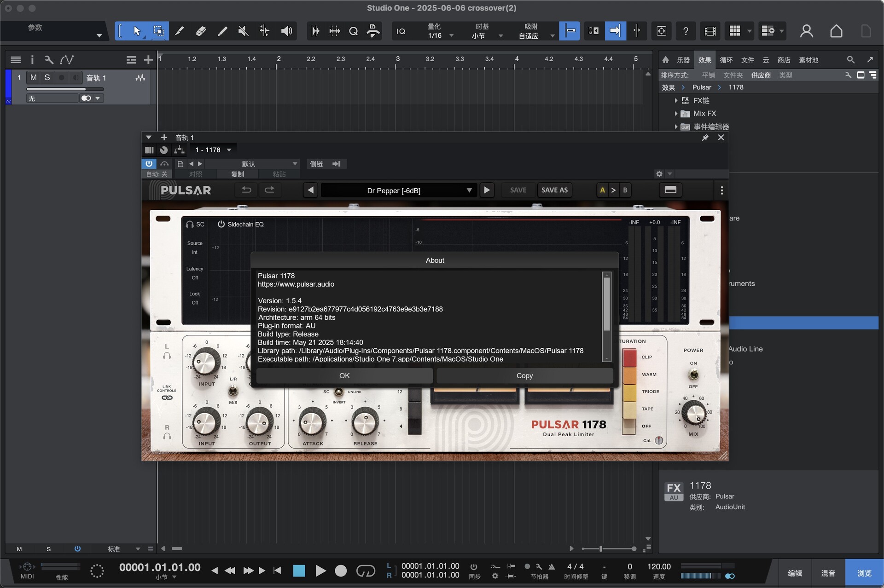Click Copy in About dialog
Image resolution: width=884 pixels, height=588 pixels.
pos(524,375)
